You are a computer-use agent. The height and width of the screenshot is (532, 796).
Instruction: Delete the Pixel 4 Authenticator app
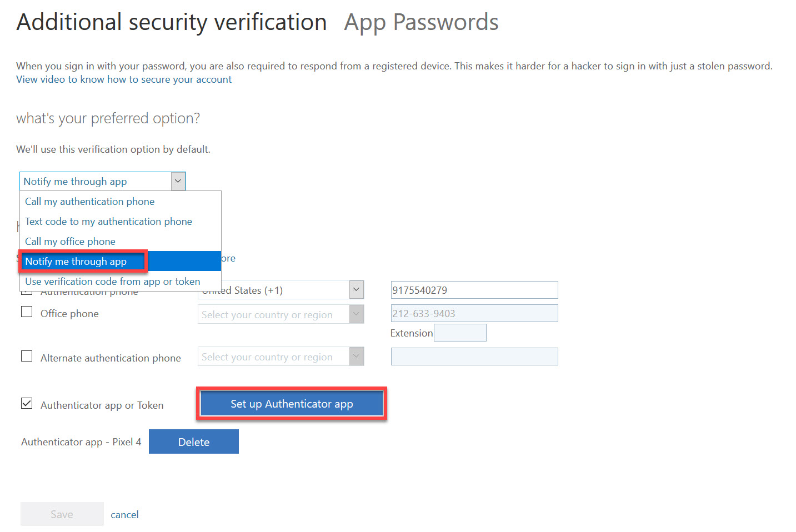tap(193, 441)
